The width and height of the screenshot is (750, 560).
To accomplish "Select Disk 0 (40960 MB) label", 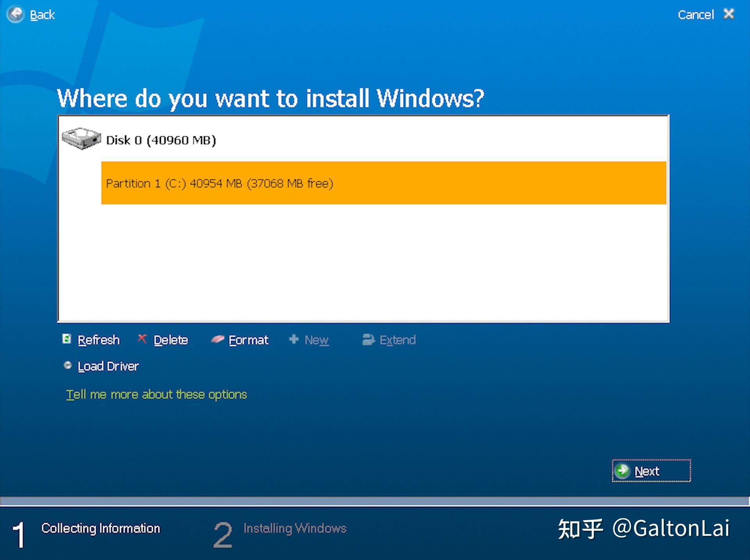I will click(x=161, y=140).
